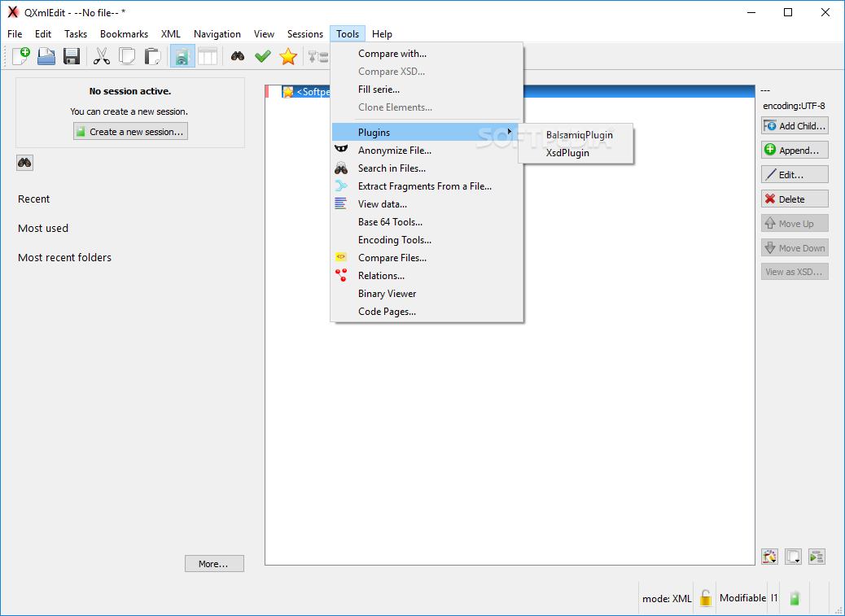
Task: Click the Delete button
Action: 795,199
